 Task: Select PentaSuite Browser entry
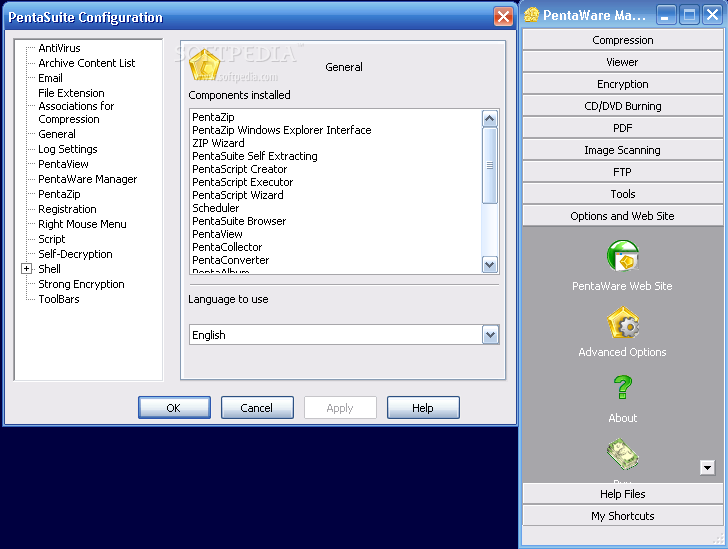(x=239, y=221)
